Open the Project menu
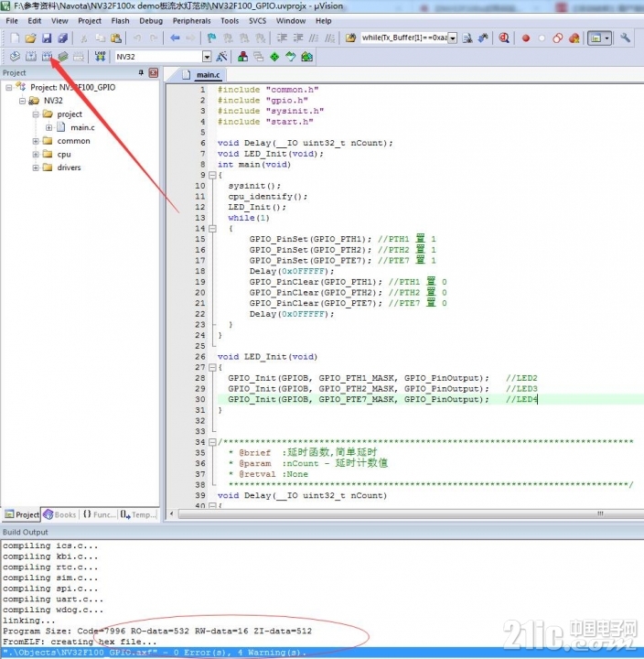Screen dimensions: 644x659 pos(90,20)
